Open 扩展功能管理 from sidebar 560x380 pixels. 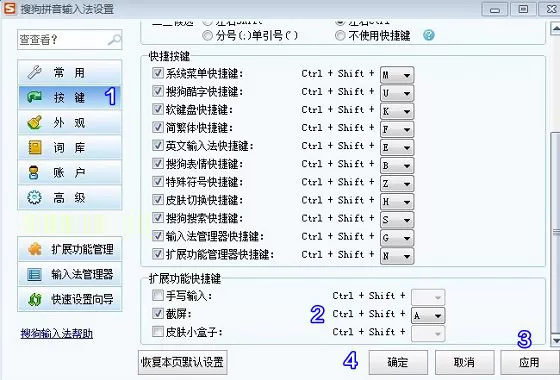[70, 249]
